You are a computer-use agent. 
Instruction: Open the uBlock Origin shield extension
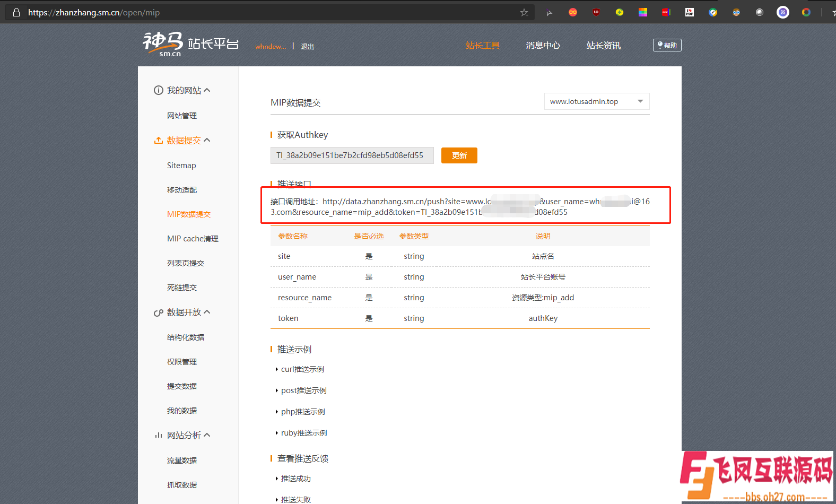point(596,12)
